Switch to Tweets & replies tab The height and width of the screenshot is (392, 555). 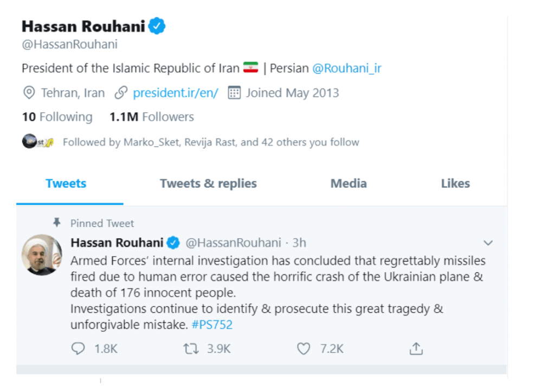[208, 184]
